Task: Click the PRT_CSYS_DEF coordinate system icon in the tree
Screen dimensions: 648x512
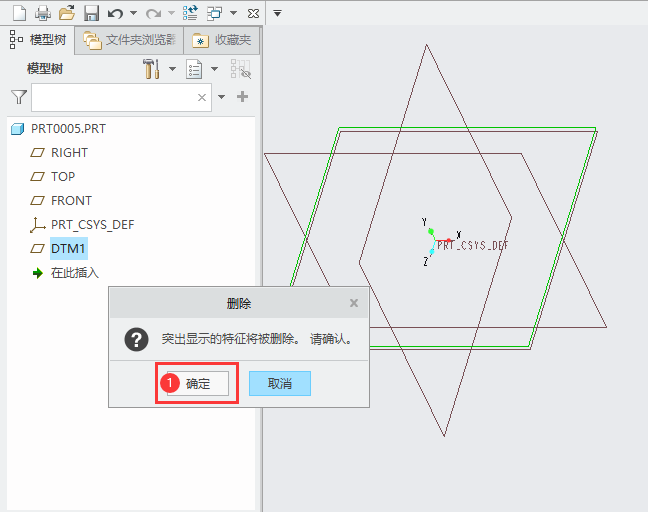Action: [38, 225]
